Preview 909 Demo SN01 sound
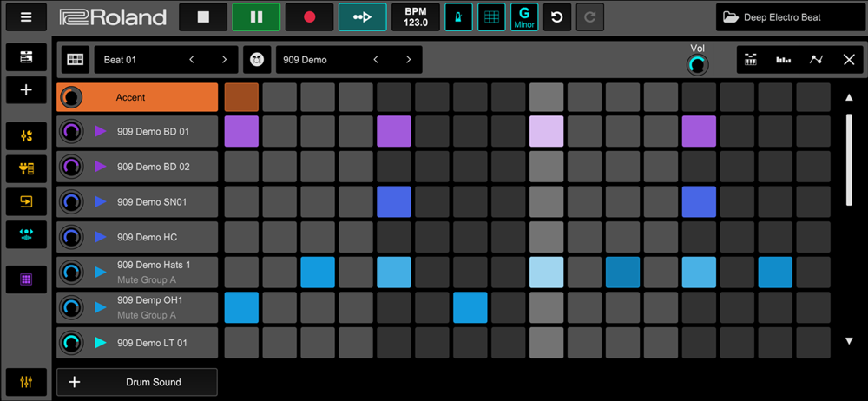This screenshot has width=868, height=401. coord(100,202)
